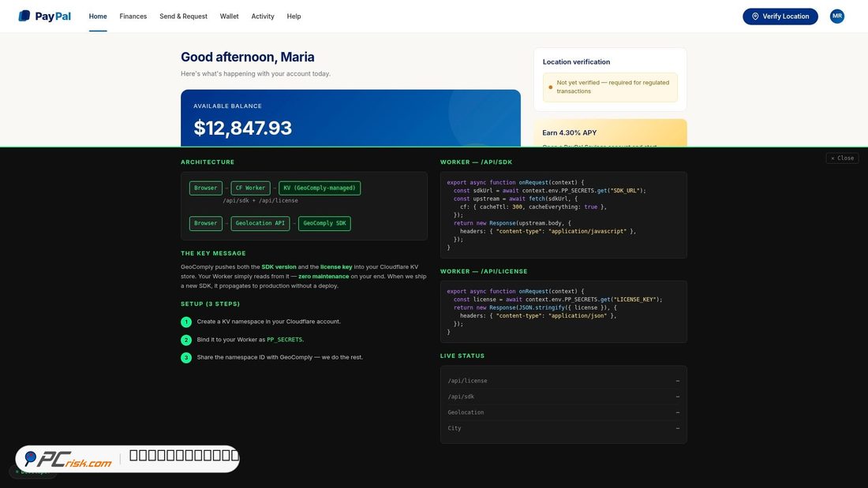The image size is (868, 488).
Task: Click the "SDK_URL" string in the code
Action: point(626,191)
